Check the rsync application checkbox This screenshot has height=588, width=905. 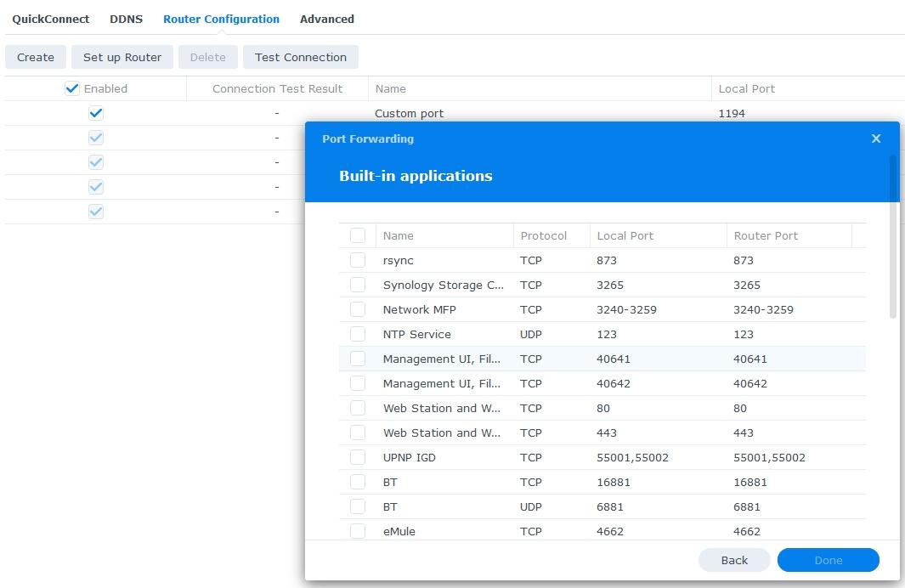pyautogui.click(x=358, y=260)
